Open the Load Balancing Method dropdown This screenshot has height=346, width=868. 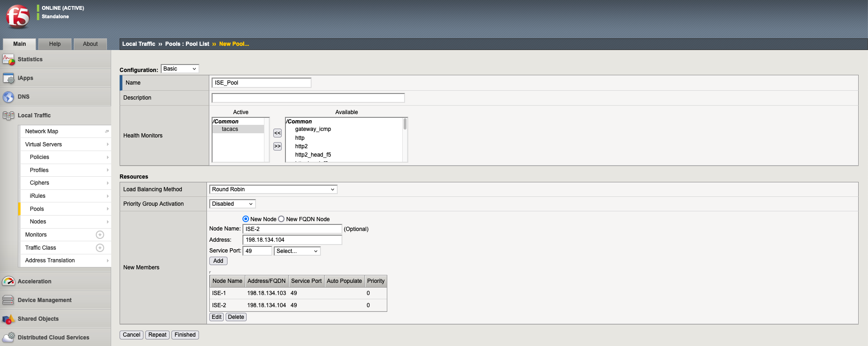pyautogui.click(x=273, y=189)
